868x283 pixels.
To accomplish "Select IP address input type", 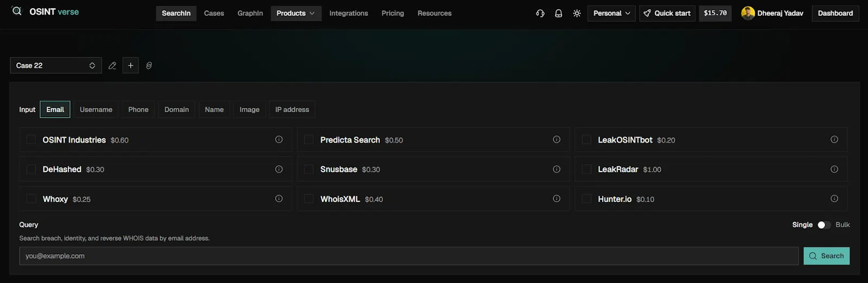I will pos(292,110).
